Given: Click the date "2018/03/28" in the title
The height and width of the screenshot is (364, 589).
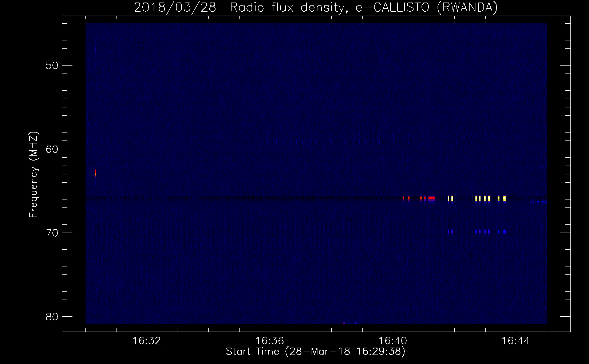Looking at the screenshot, I should [175, 8].
